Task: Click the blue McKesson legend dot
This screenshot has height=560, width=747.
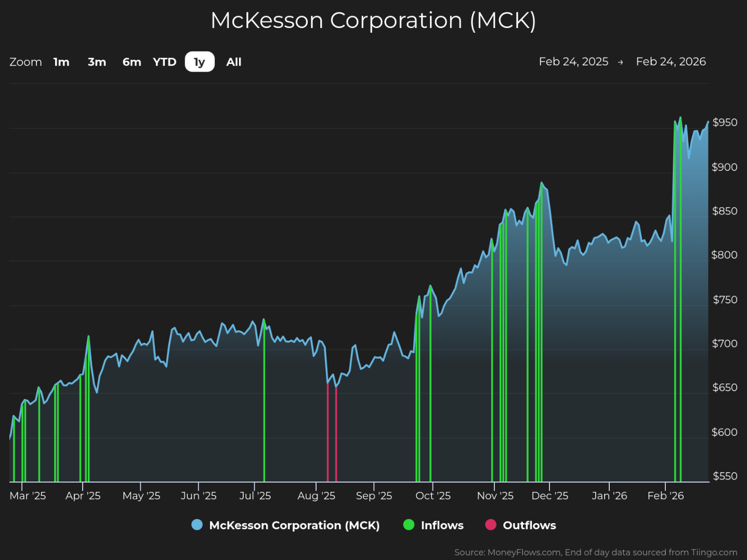Action: (197, 525)
